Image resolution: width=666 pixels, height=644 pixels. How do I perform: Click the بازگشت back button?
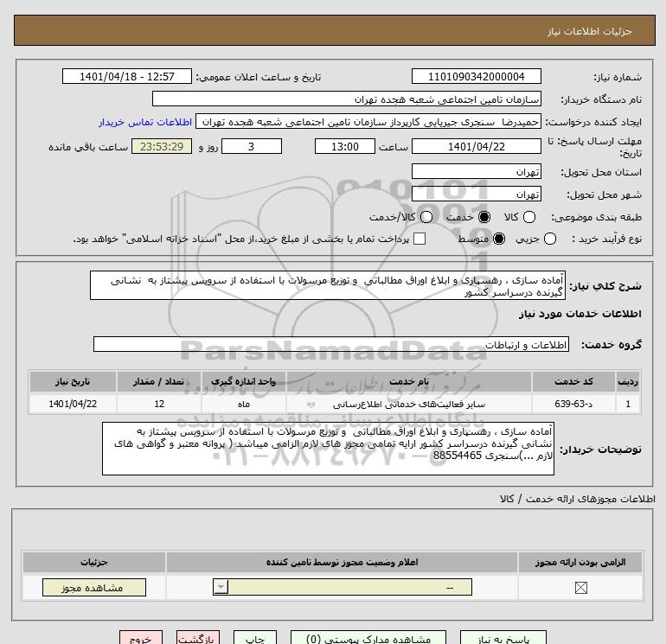(198, 638)
